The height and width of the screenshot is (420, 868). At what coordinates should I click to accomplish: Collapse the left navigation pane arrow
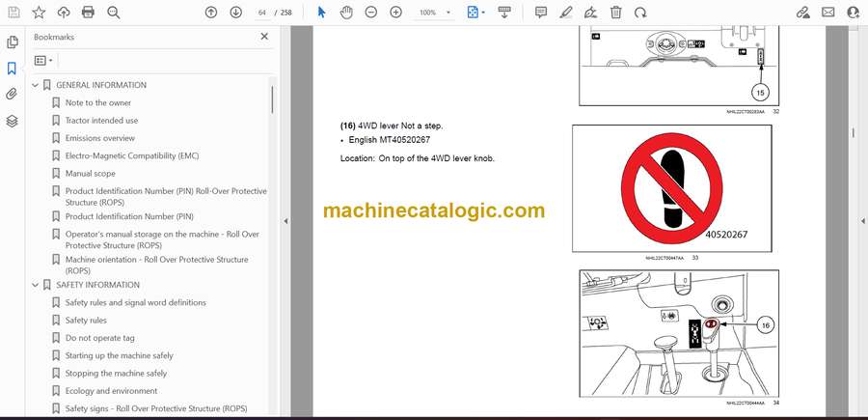tap(285, 221)
